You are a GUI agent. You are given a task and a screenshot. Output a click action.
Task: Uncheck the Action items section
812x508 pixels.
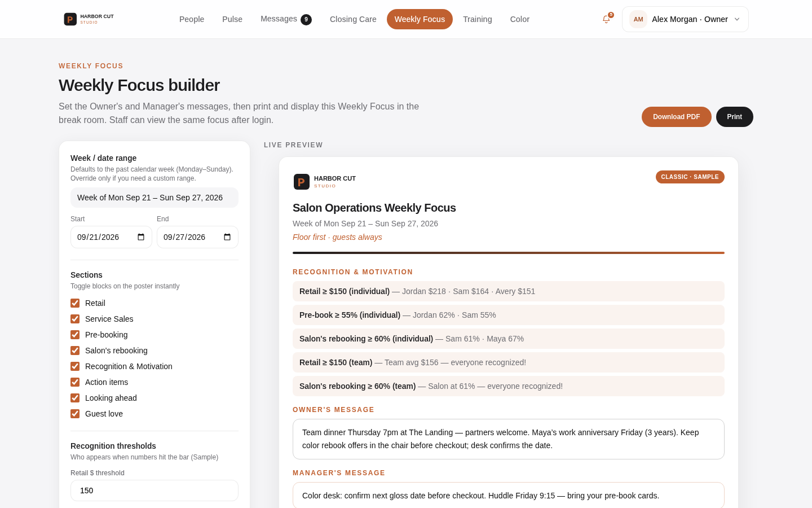(75, 382)
